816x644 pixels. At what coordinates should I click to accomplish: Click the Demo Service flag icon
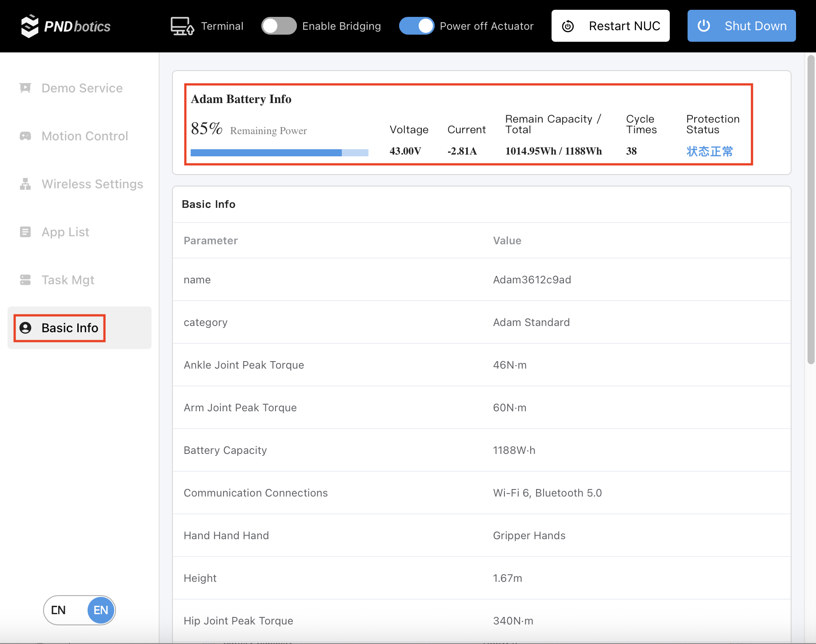[25, 88]
